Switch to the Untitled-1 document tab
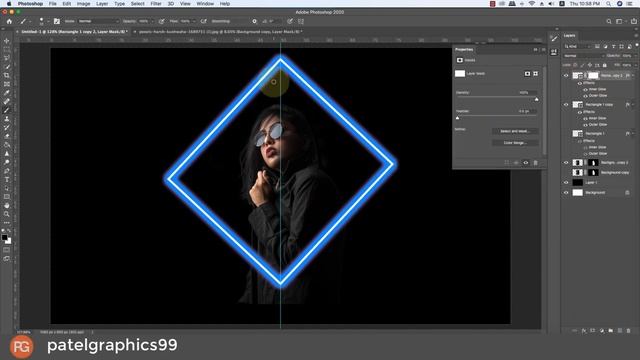Viewport: 640px width, 360px height. 74,31
